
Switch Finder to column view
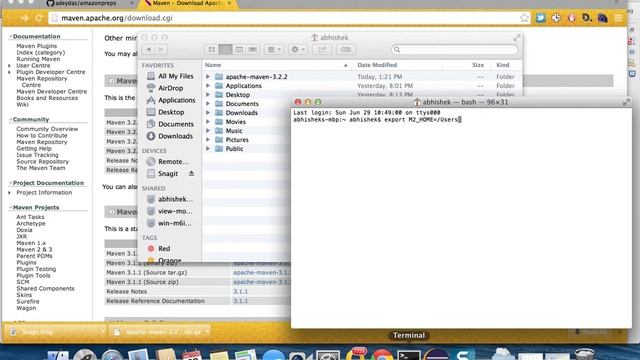(x=239, y=49)
